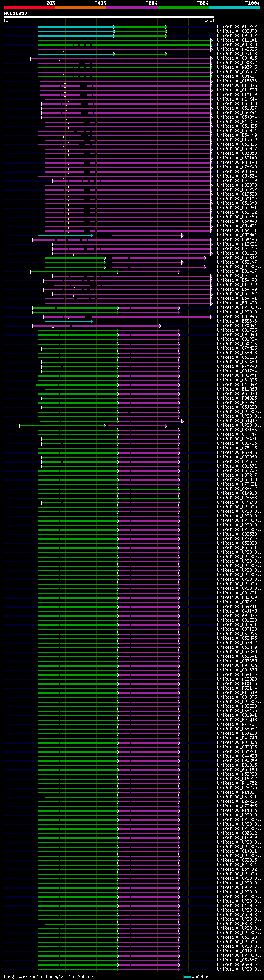Select the UniRef100_C5LPB1 label

pos(237,208)
